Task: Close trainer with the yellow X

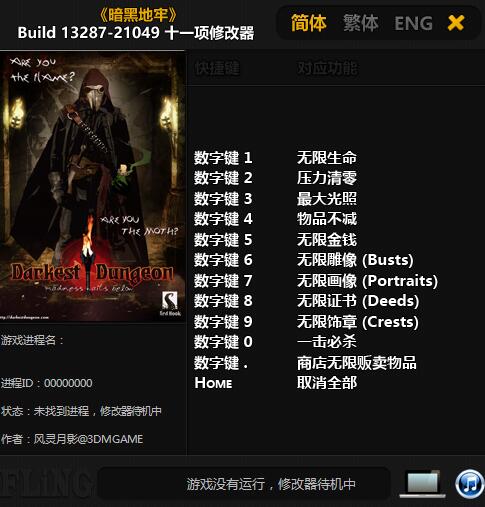Action: (456, 23)
